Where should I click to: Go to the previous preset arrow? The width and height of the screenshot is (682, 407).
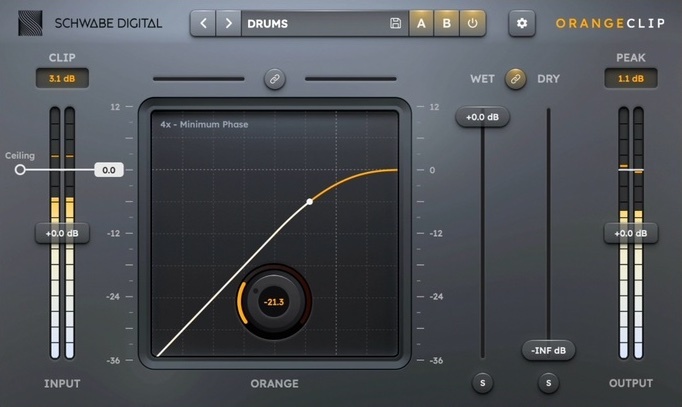(203, 23)
